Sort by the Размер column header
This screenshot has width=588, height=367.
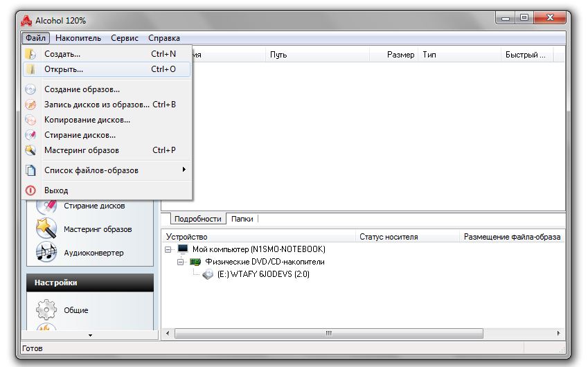394,55
